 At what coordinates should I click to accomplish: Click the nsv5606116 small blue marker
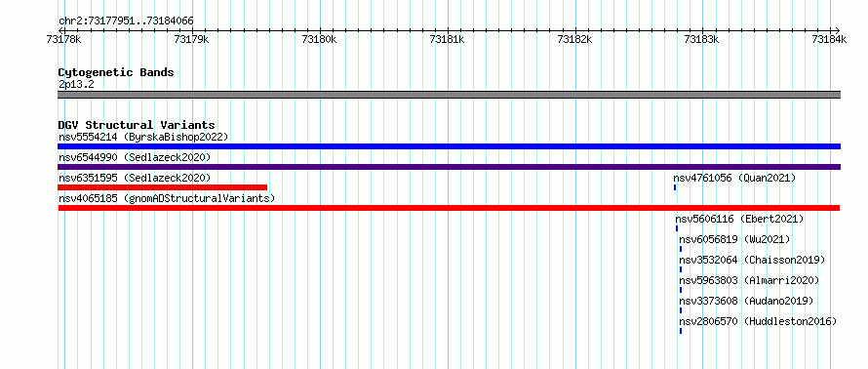pos(677,228)
